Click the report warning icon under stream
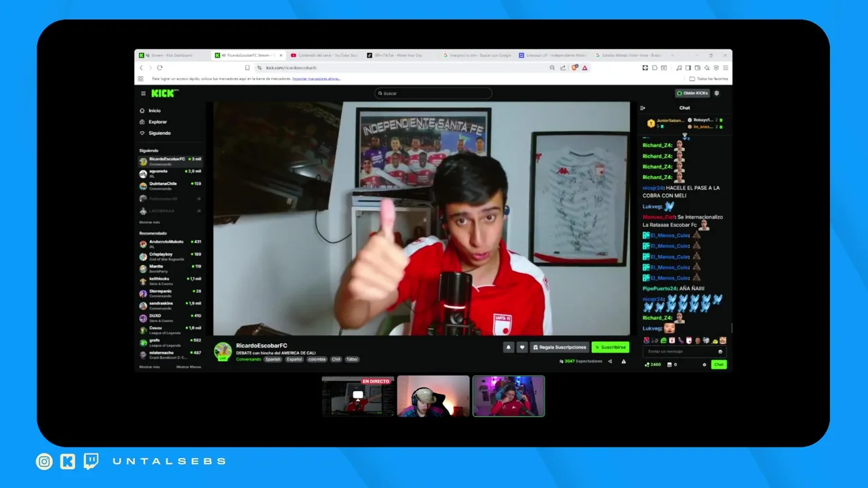 (x=624, y=361)
